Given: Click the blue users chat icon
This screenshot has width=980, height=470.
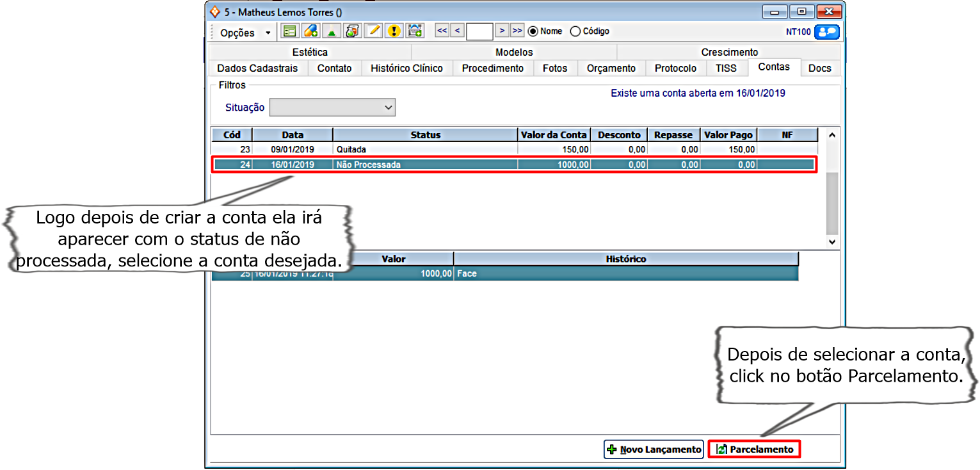Looking at the screenshot, I should [826, 31].
